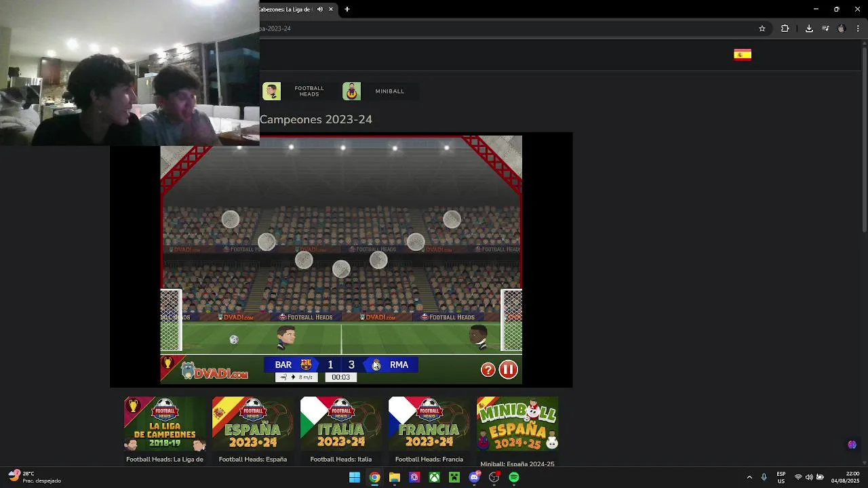
Task: Open La Liga de Campeones 2018-19 thumbnail
Action: click(165, 424)
